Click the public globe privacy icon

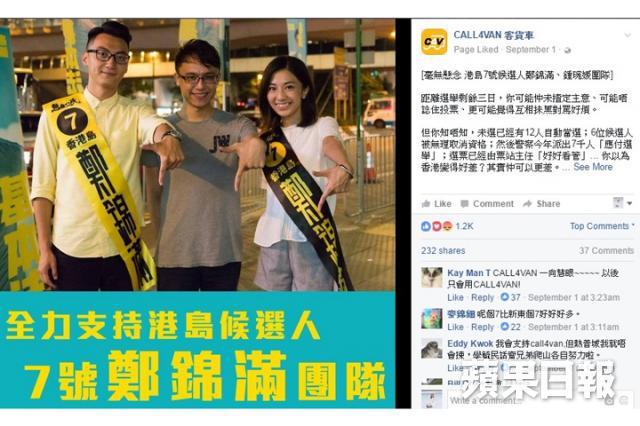pyautogui.click(x=567, y=50)
